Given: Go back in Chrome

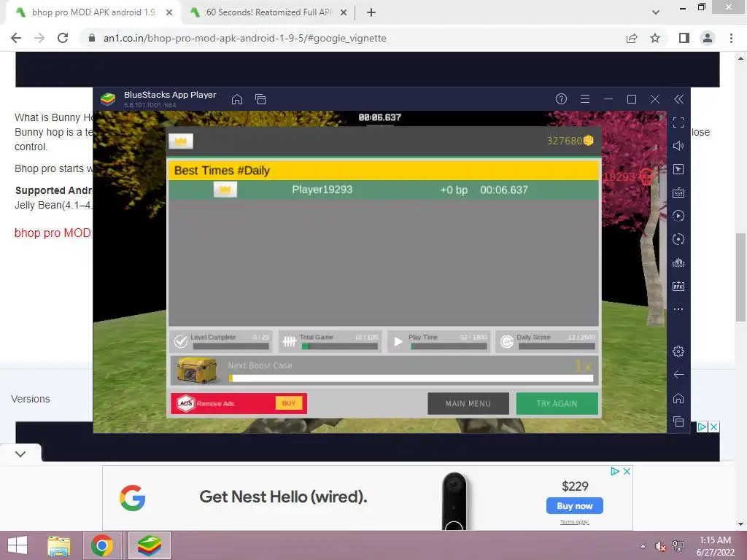Looking at the screenshot, I should tap(16, 38).
